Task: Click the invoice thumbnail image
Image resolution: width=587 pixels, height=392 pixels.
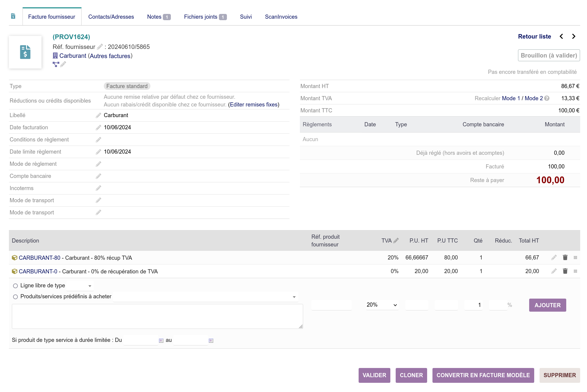Action: 25,52
